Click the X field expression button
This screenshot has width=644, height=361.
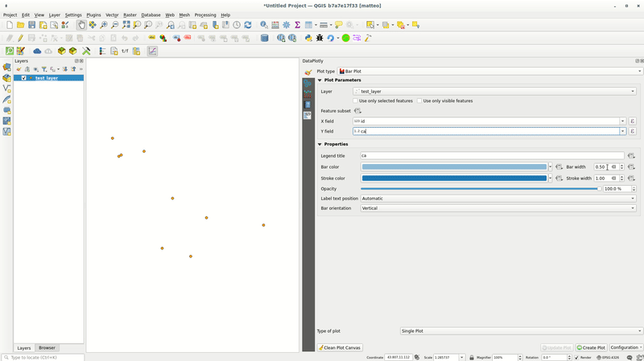pyautogui.click(x=633, y=121)
